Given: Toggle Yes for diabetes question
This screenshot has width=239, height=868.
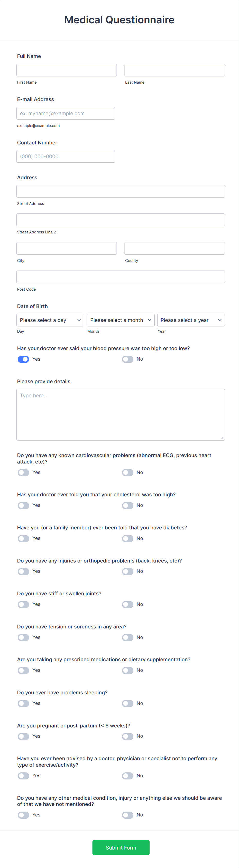Looking at the screenshot, I should (23, 538).
